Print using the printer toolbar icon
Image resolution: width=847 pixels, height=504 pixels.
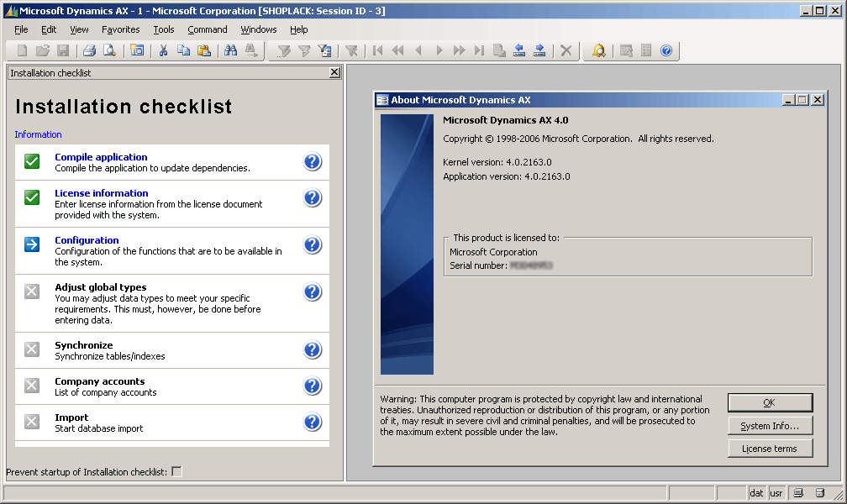coord(90,50)
